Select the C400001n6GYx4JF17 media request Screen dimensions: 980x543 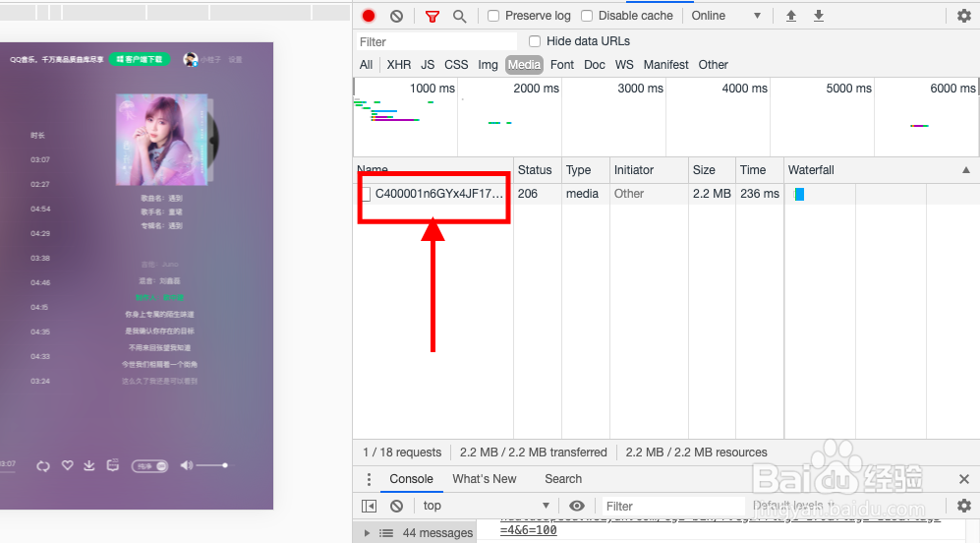pyautogui.click(x=438, y=194)
